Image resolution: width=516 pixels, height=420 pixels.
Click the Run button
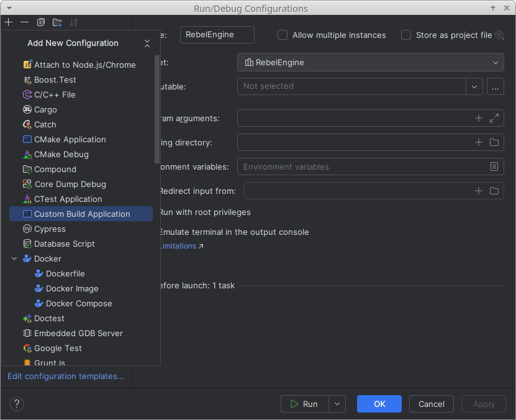(304, 404)
